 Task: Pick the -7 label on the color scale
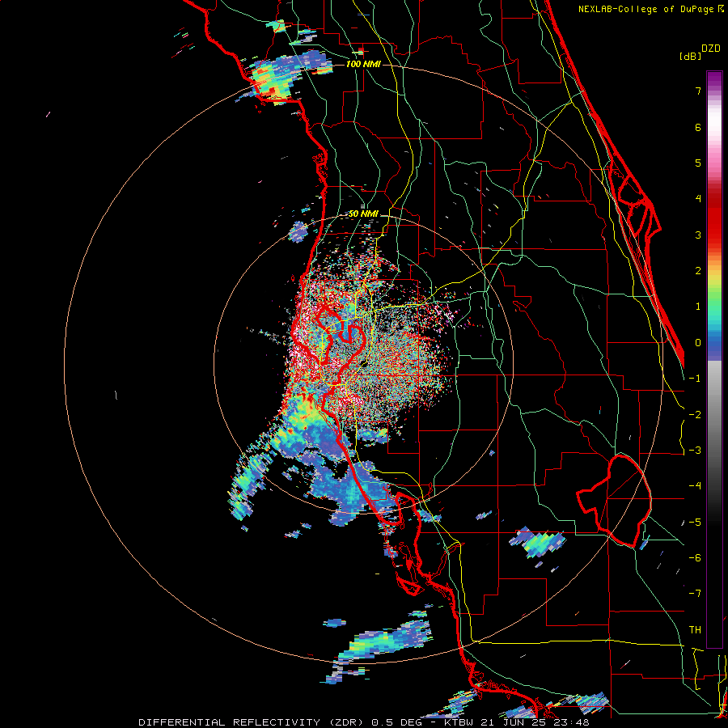click(695, 594)
